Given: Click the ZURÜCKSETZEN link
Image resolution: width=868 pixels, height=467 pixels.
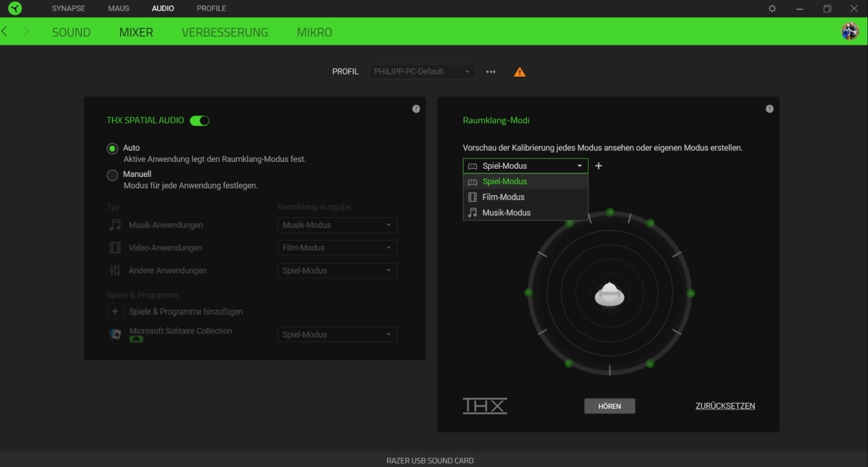Looking at the screenshot, I should [x=725, y=406].
